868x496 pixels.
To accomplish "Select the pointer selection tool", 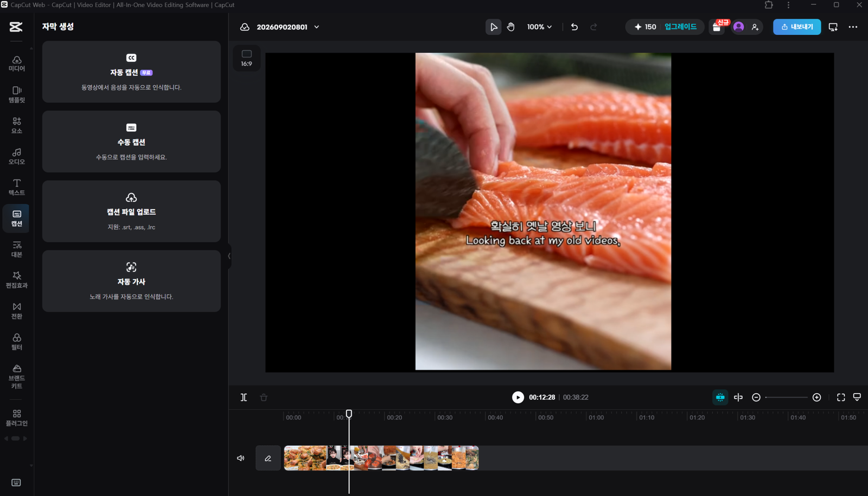I will coord(493,27).
